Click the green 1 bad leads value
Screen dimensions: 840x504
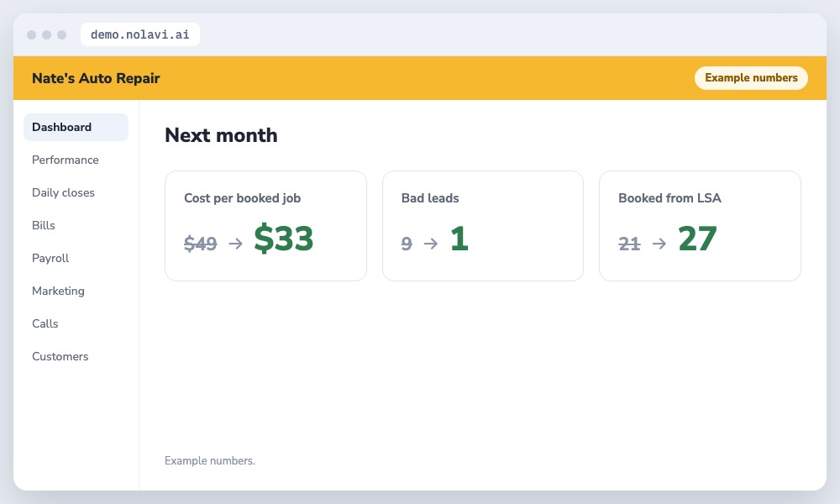pyautogui.click(x=459, y=239)
